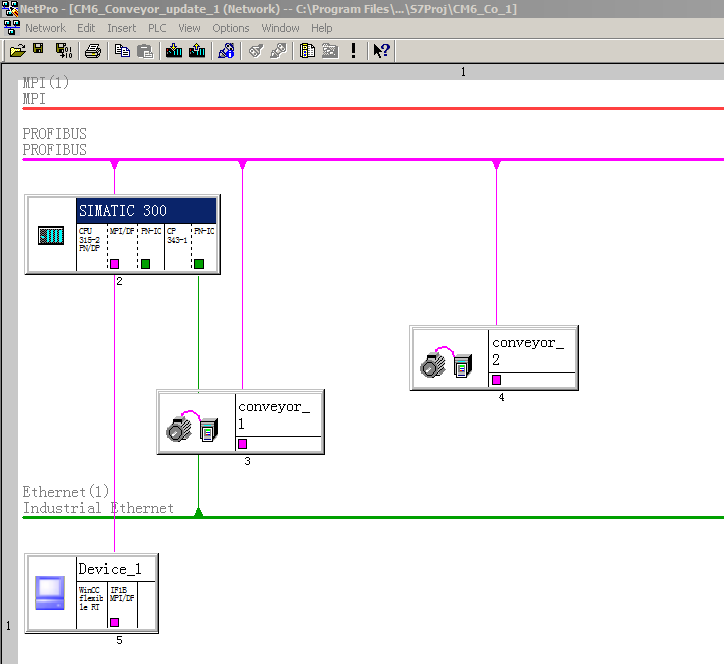The height and width of the screenshot is (664, 724).
Task: Click the magenta IF1B interface square on Device_1
Action: pyautogui.click(x=115, y=622)
